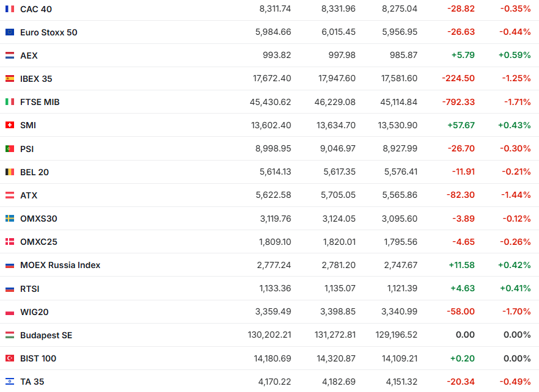Visit the WIG20 index page
The width and height of the screenshot is (539, 392).
click(34, 312)
